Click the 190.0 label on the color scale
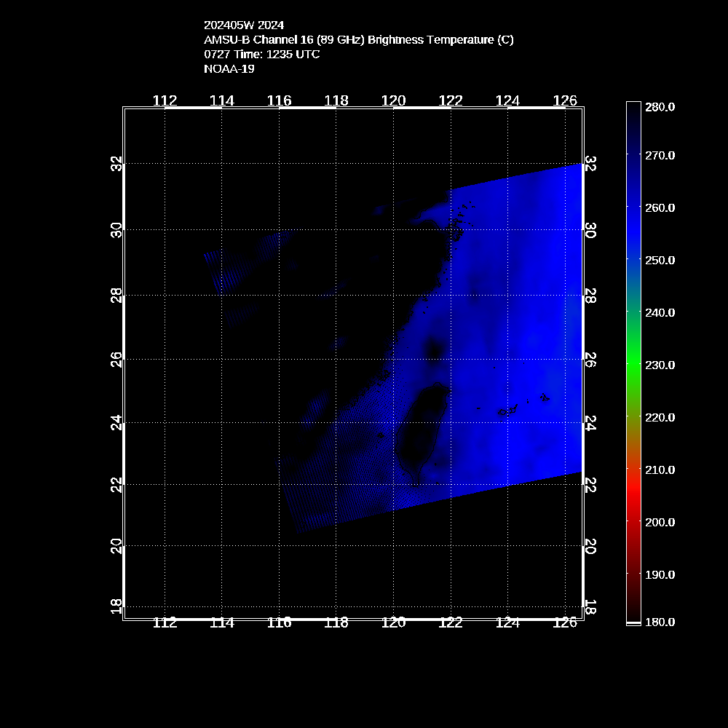 (x=660, y=575)
